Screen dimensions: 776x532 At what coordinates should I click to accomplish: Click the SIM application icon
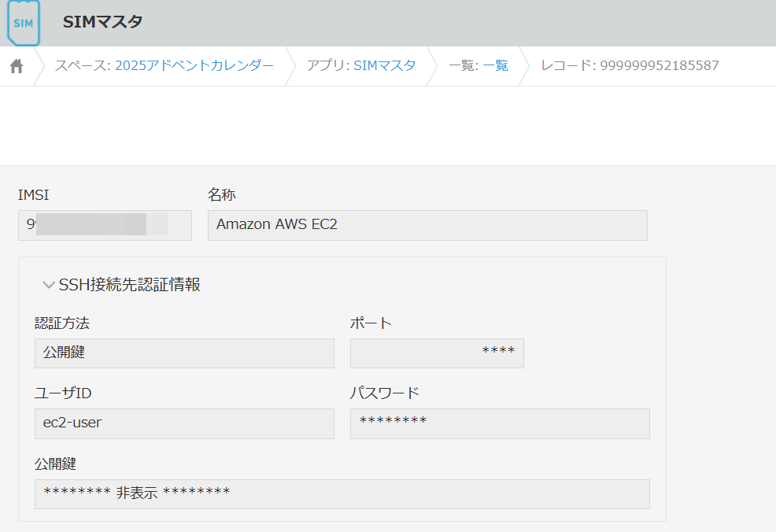[x=24, y=22]
